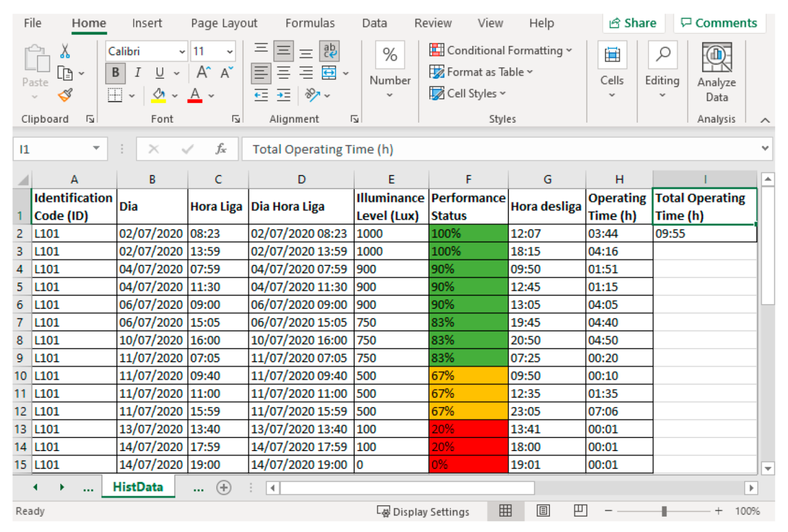Open the Formulas ribbon tab
The image size is (788, 532).
click(x=310, y=23)
